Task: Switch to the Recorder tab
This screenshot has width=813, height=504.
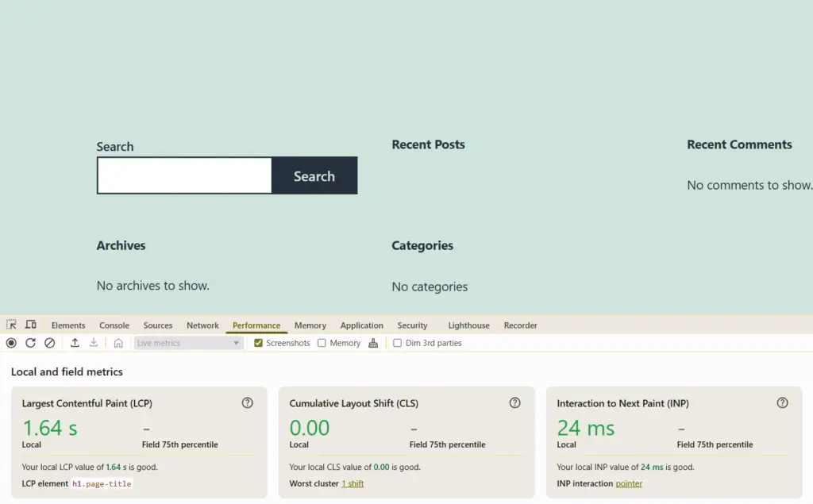Action: pos(520,325)
